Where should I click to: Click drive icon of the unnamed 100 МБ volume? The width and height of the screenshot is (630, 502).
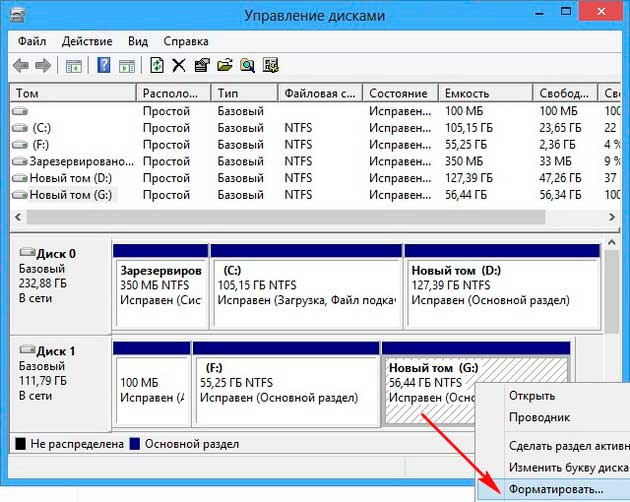click(20, 111)
